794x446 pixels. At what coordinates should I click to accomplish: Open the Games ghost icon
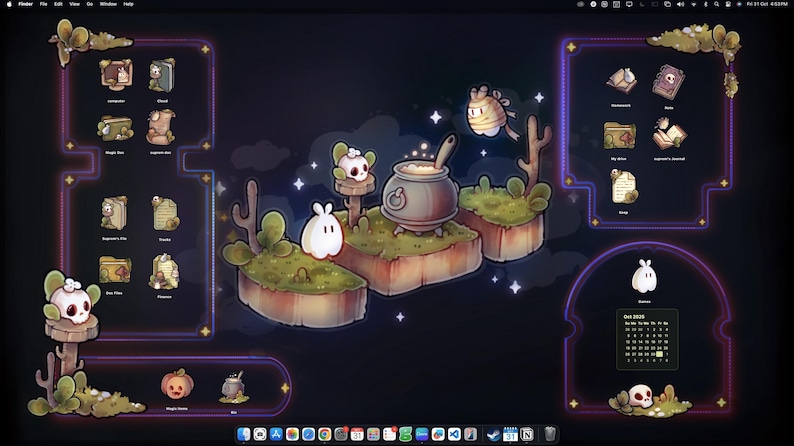(644, 276)
